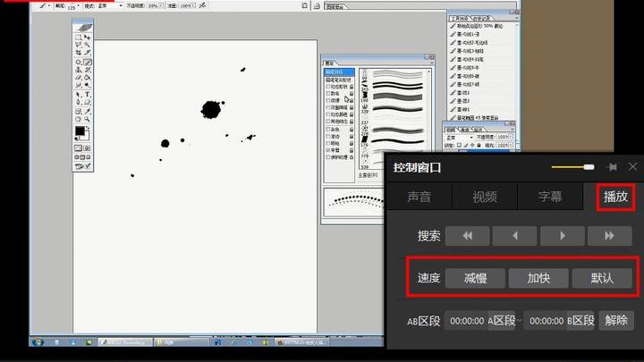
Task: Click the 解除 release AB button
Action: click(x=616, y=321)
